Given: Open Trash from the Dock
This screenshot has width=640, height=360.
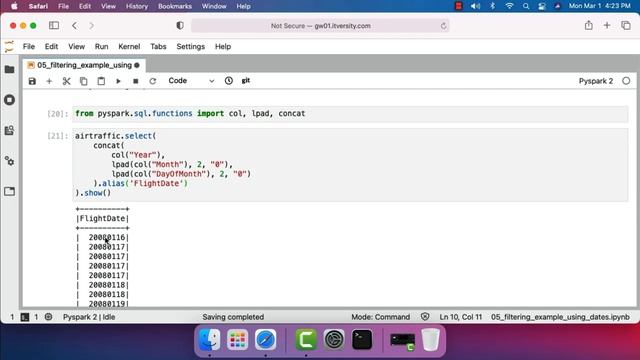Looking at the screenshot, I should click(x=430, y=340).
